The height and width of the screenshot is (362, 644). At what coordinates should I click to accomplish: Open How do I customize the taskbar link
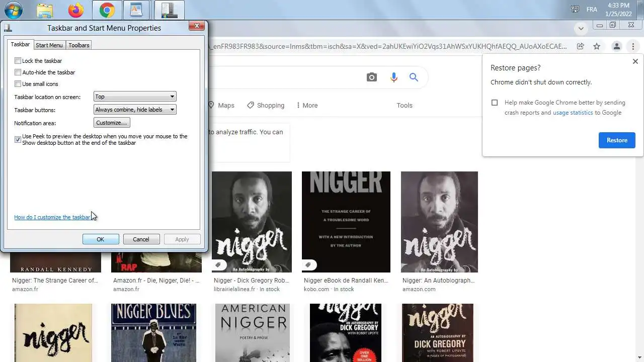coord(52,217)
